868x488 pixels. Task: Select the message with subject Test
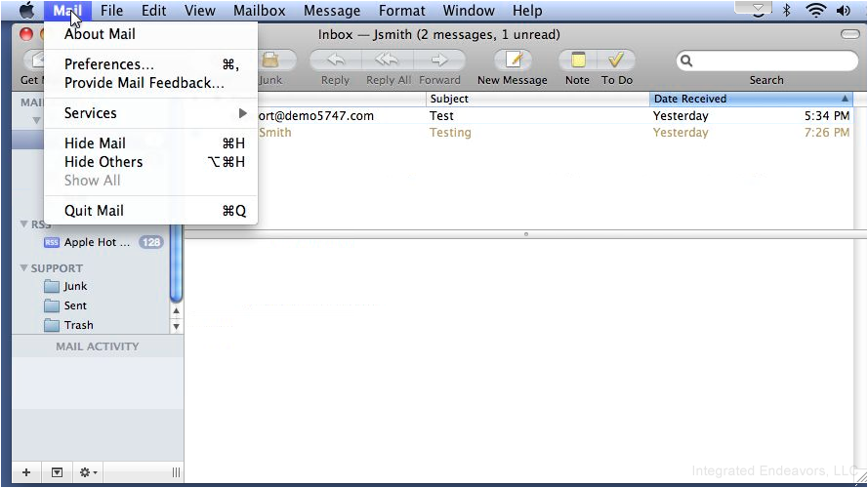[x=441, y=115]
